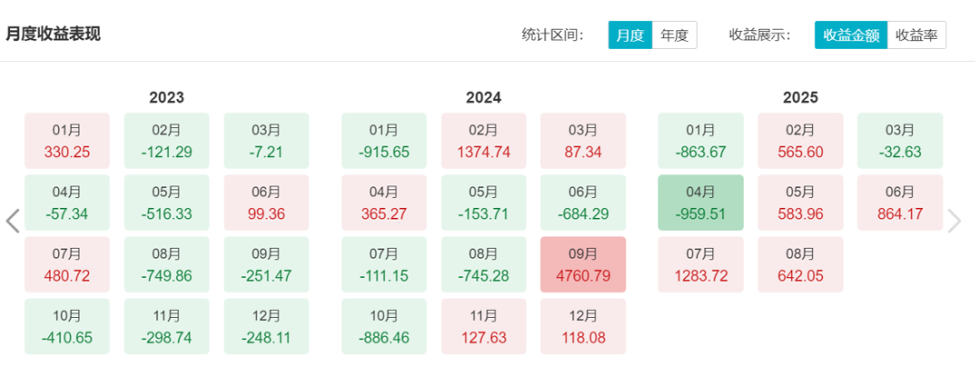Viewport: 980px width, 367px height.
Task: Select the 2024 October cell showing -886.46
Action: point(384,326)
